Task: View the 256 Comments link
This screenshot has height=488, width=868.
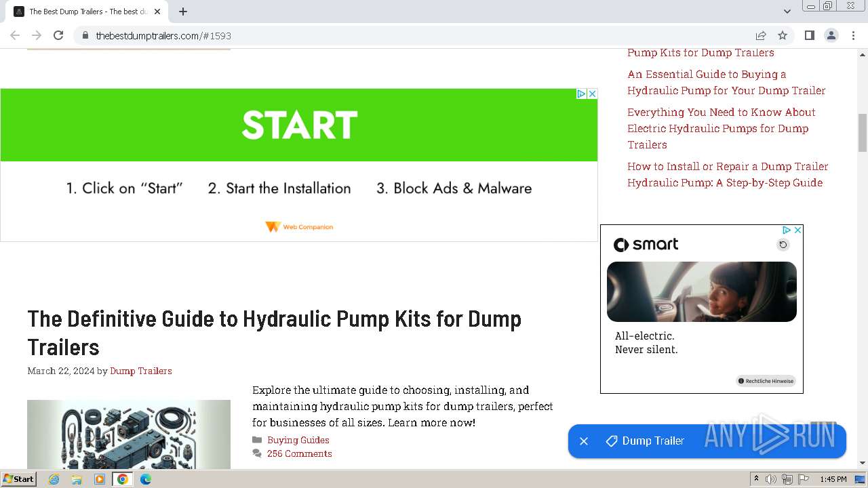Action: (x=300, y=453)
